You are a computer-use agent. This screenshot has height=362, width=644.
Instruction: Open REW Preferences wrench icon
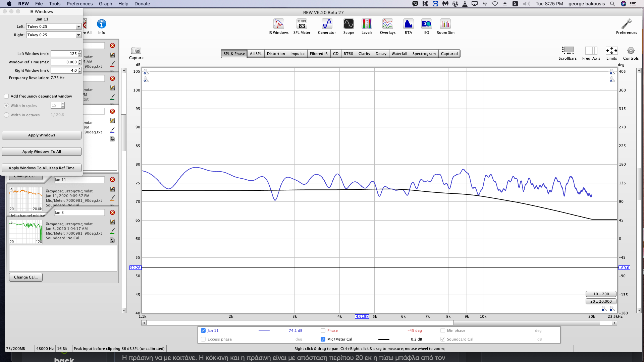click(x=626, y=26)
